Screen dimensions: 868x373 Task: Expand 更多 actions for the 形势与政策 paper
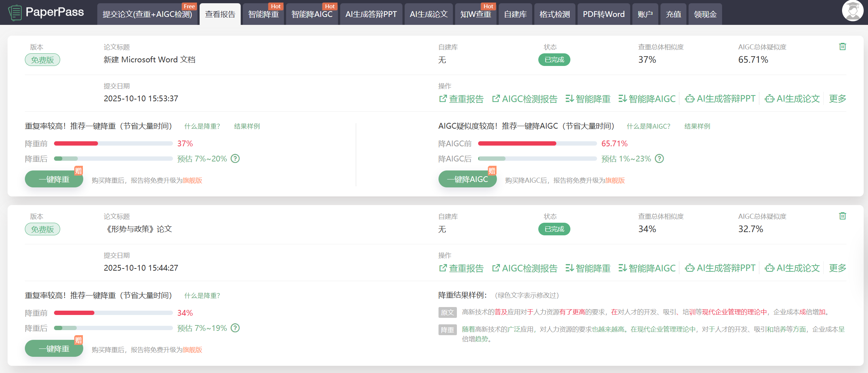[x=837, y=268]
